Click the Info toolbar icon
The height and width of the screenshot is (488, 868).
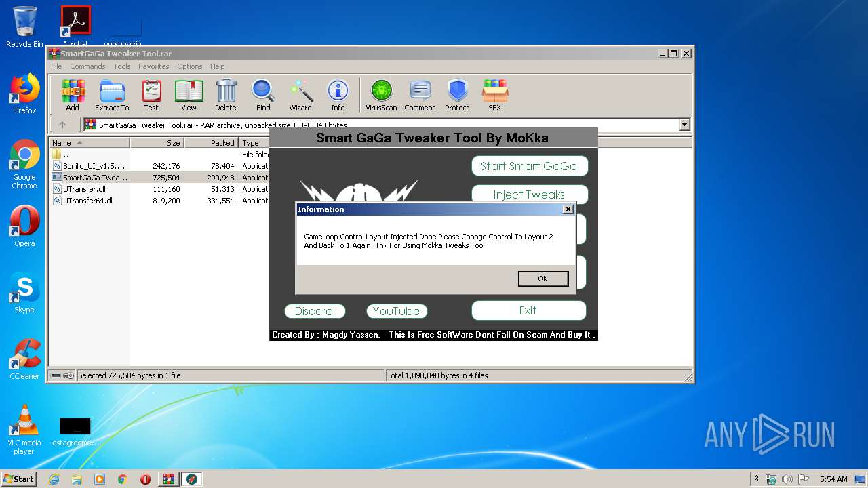point(338,95)
